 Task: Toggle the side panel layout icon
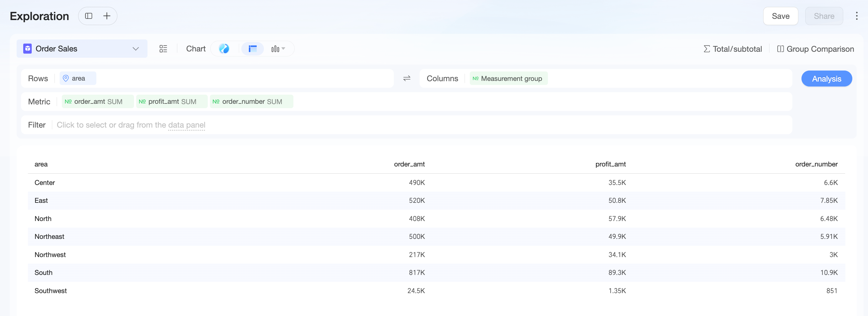[x=88, y=16]
